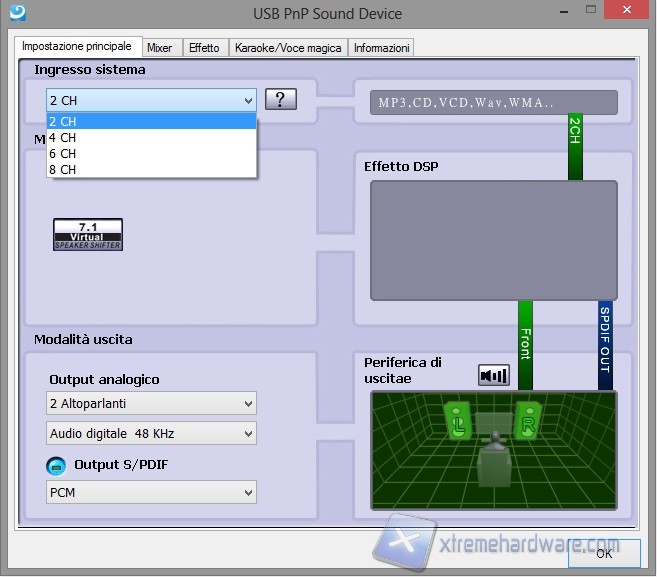Go to the Karaoke/Voce magica tab

pos(288,47)
